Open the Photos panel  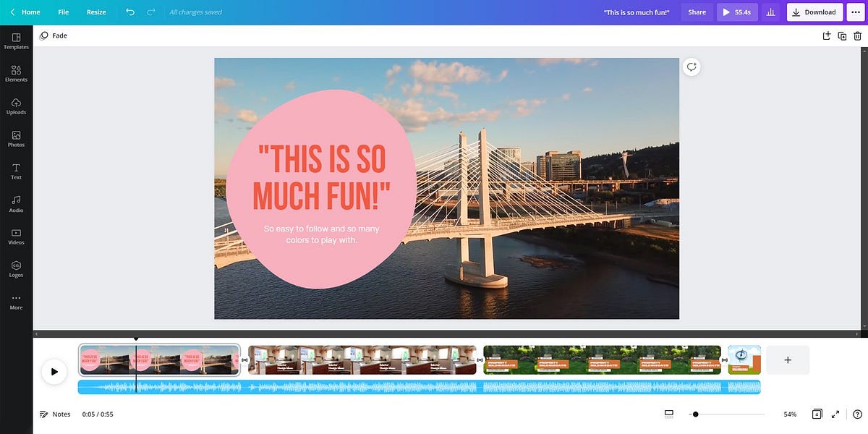(x=15, y=139)
